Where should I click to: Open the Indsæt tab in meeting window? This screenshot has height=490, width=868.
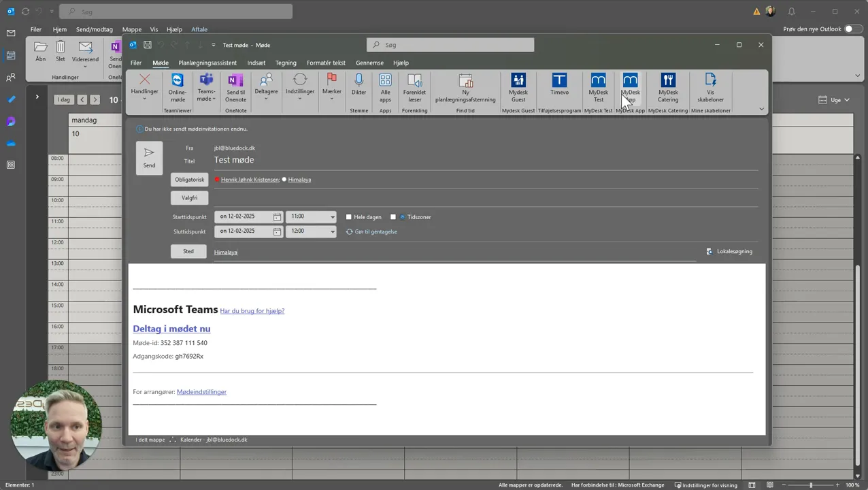[256, 63]
